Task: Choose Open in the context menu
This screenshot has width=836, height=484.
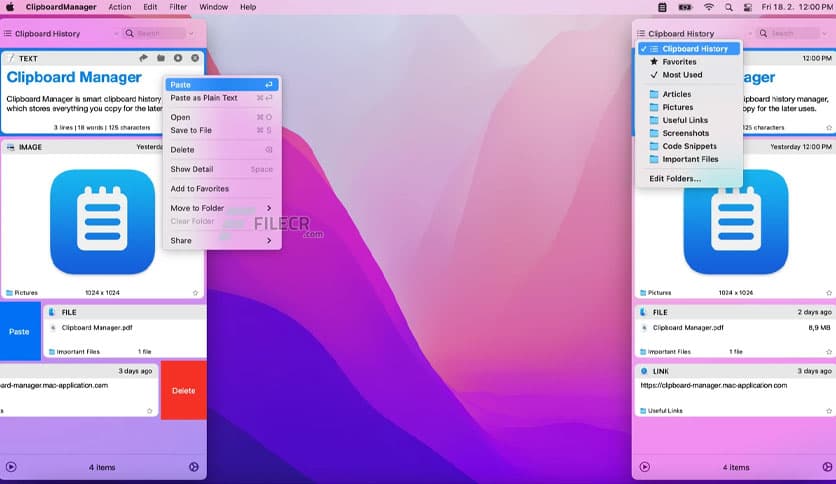Action: [x=221, y=117]
